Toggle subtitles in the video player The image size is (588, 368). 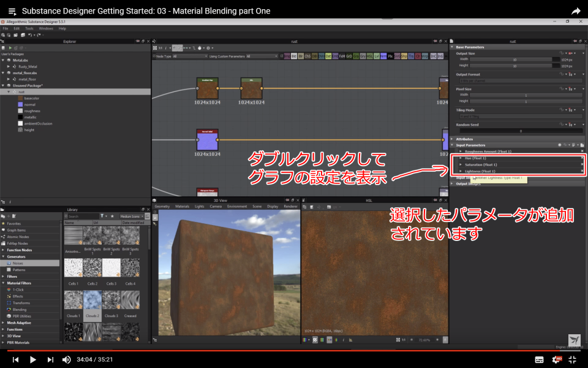tap(539, 360)
